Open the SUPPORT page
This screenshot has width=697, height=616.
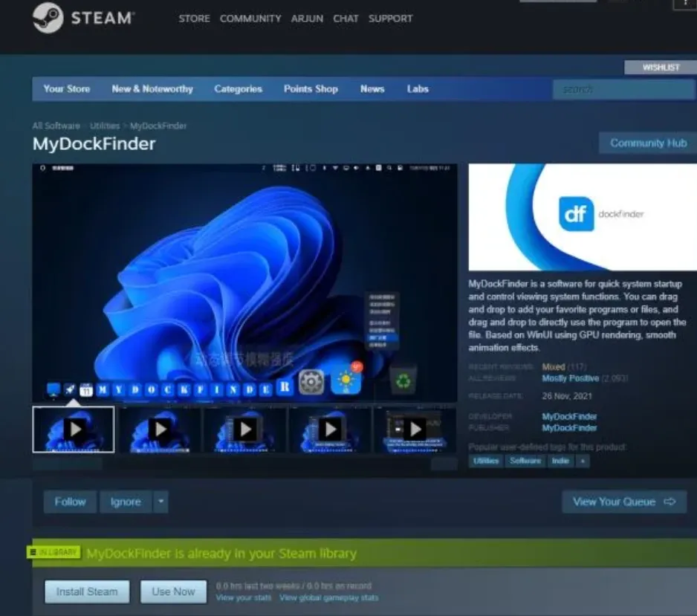[x=390, y=19]
